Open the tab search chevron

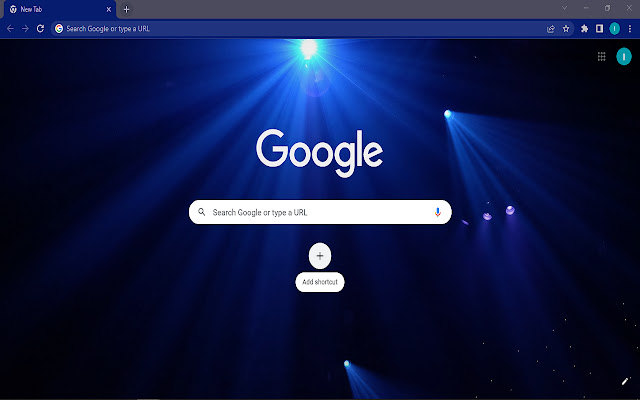click(x=564, y=8)
